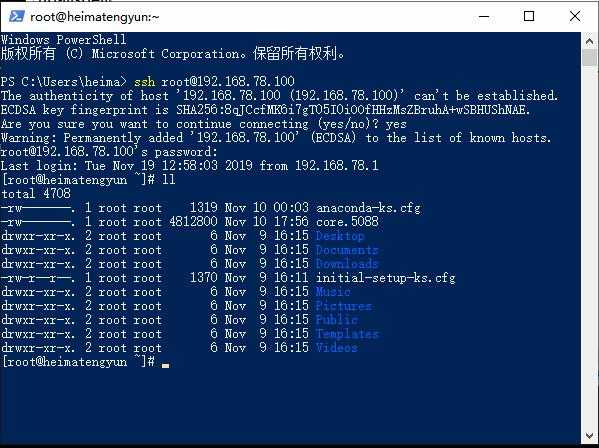Click the Pictures directory name
Viewport: 599px width, 448px height.
[343, 306]
